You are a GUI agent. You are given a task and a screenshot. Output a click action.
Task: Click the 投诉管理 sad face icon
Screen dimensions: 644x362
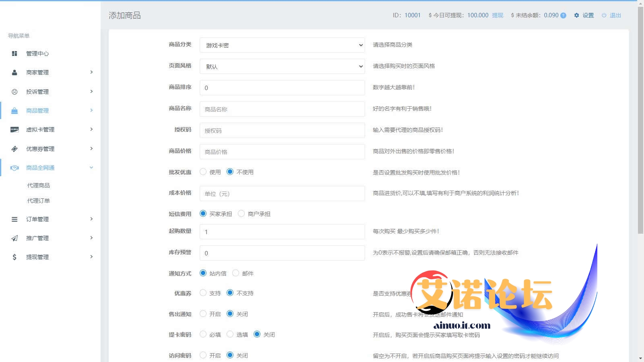coord(14,92)
